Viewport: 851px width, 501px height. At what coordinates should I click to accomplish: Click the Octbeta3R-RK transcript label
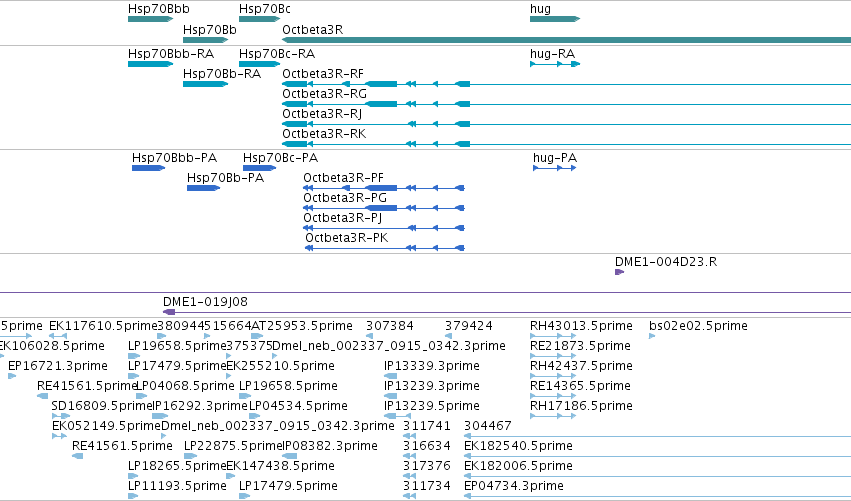pos(324,134)
